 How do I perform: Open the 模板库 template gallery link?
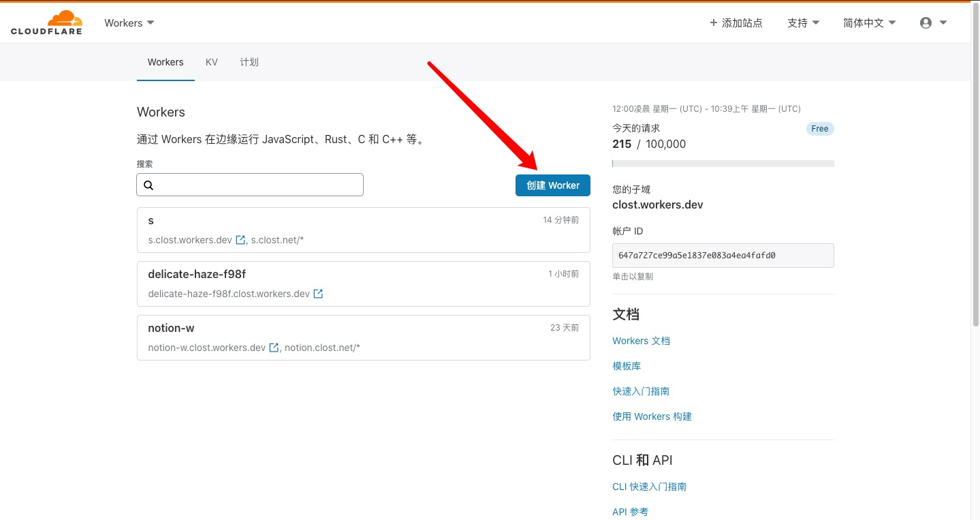(627, 366)
